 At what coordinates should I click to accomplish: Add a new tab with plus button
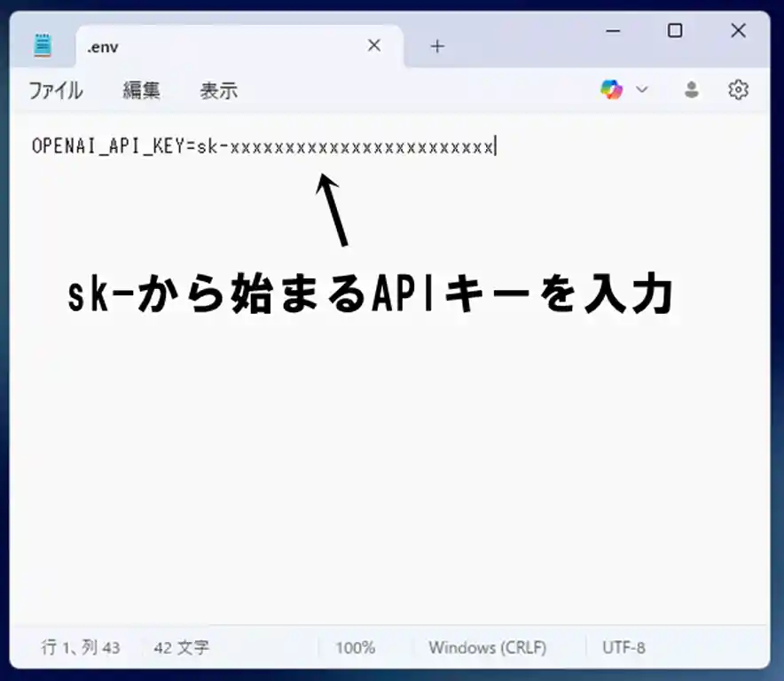tap(437, 46)
